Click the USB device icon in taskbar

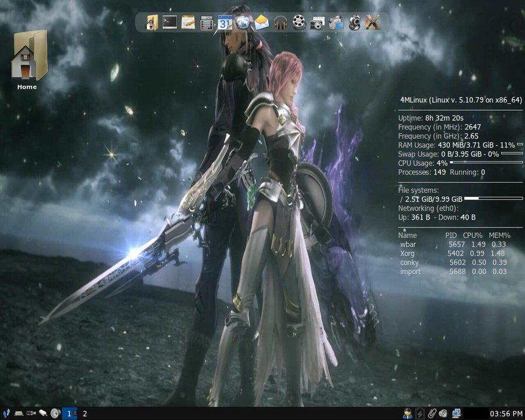[x=31, y=414]
